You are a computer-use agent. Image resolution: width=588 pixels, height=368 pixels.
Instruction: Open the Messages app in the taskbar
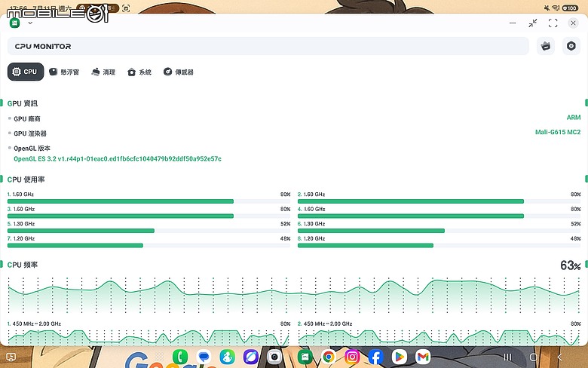point(204,357)
